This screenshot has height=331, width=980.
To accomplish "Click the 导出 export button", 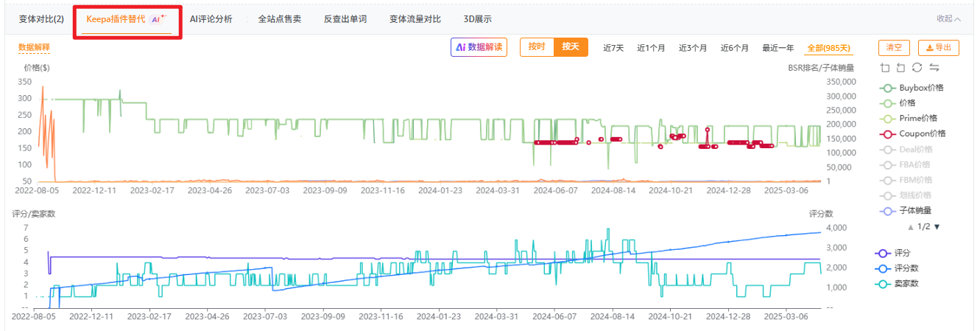I will (938, 48).
